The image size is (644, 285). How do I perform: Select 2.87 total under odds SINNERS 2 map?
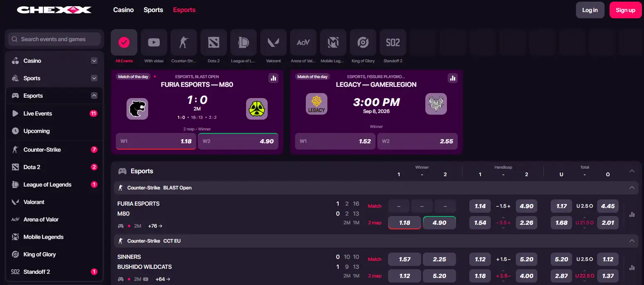pyautogui.click(x=561, y=276)
